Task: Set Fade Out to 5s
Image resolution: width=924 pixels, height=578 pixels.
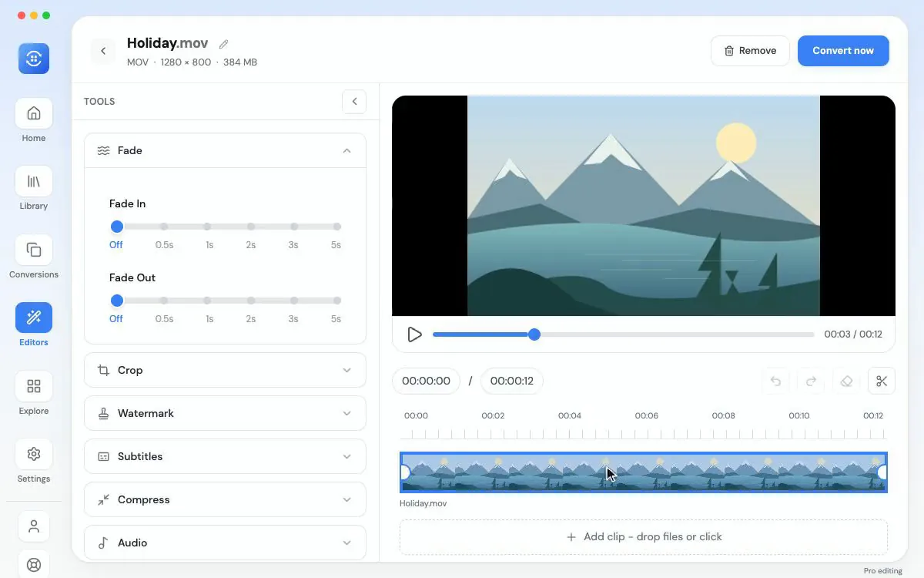Action: pos(337,301)
